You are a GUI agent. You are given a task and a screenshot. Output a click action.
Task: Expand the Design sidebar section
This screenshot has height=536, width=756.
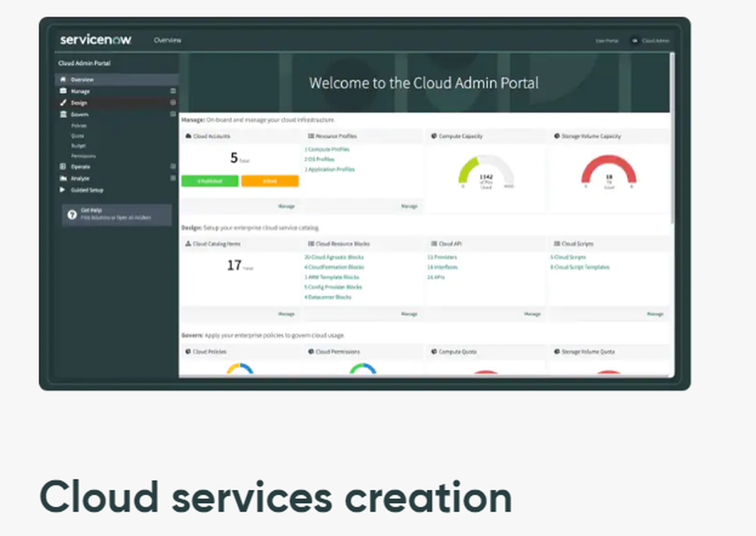pos(173,102)
